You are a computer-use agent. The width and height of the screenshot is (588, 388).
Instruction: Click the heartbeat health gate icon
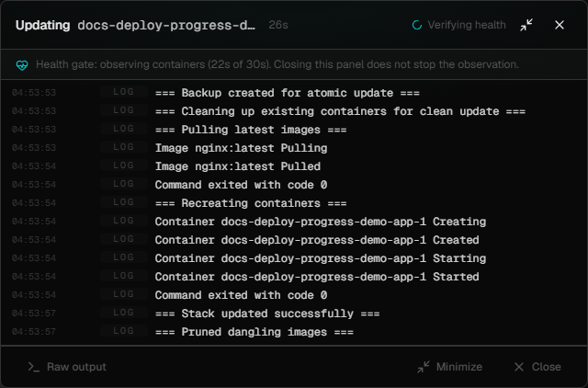click(x=22, y=65)
